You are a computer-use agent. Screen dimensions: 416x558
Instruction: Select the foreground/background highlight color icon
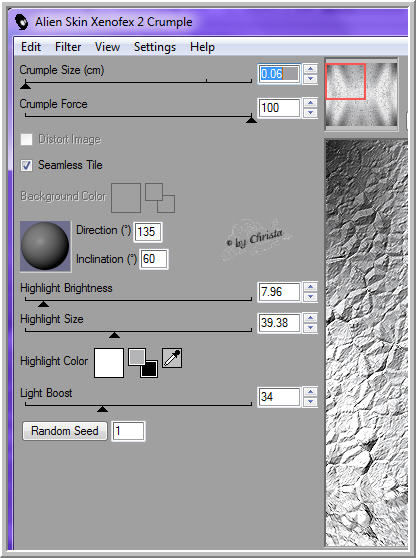[x=143, y=363]
